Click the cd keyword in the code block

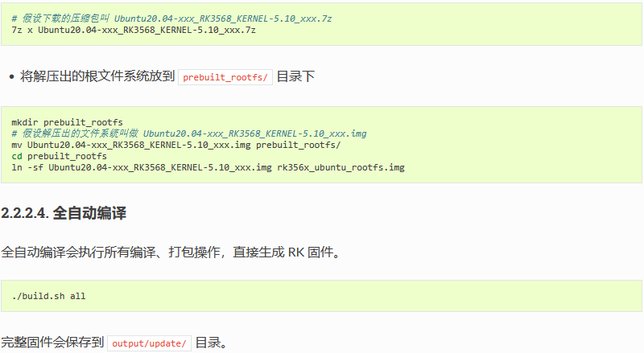[x=17, y=156]
